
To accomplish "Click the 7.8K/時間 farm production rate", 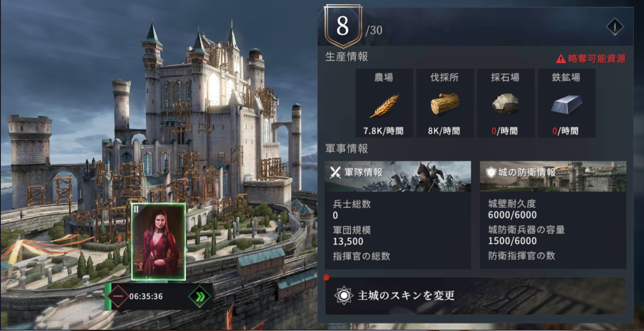I will pyautogui.click(x=384, y=131).
